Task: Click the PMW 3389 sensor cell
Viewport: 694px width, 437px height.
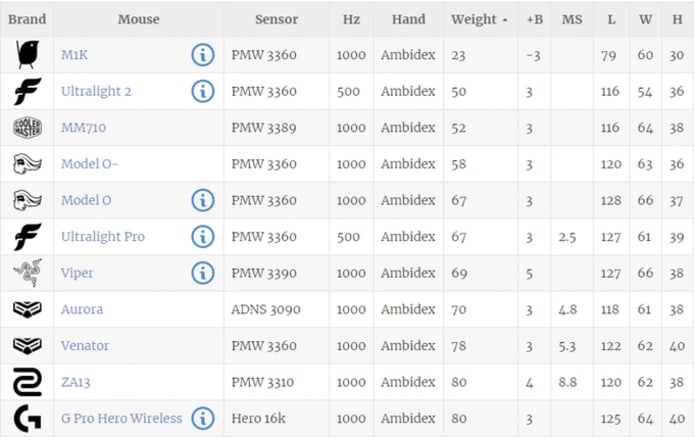Action: coord(264,128)
